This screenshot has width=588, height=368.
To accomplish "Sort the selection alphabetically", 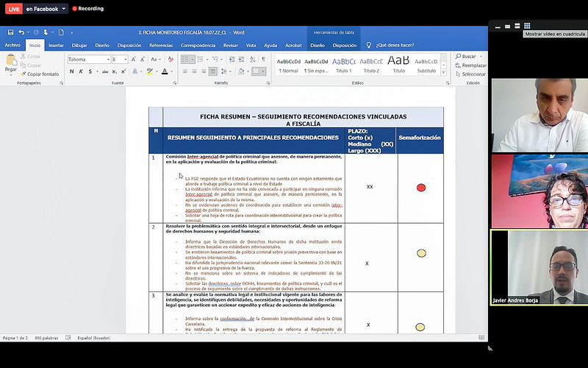I will 253,60.
